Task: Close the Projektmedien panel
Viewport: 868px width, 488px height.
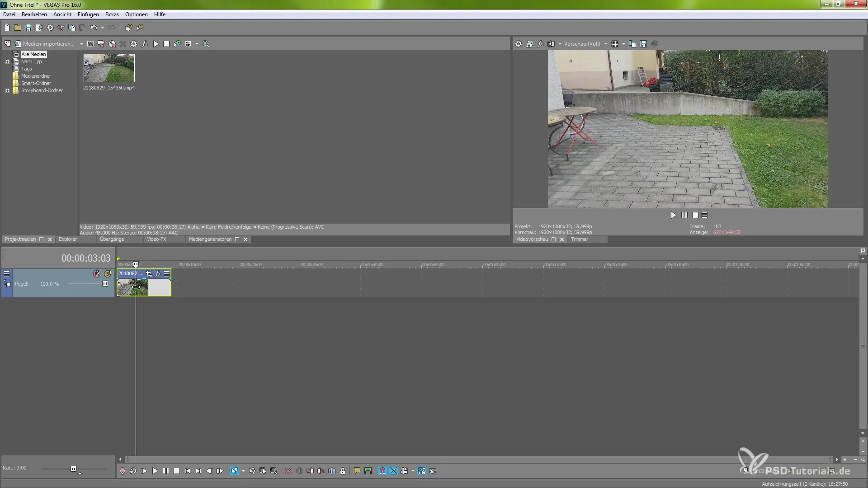Action: coord(50,239)
